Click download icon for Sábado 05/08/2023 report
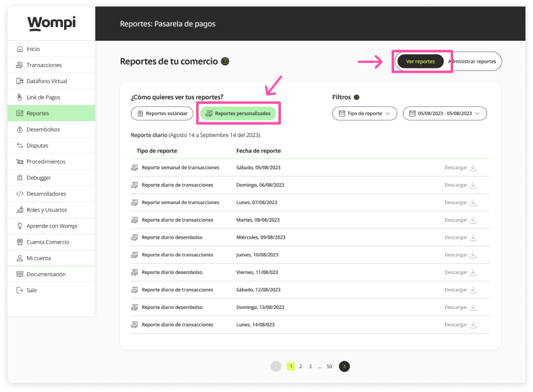The width and height of the screenshot is (533, 392). coord(473,168)
